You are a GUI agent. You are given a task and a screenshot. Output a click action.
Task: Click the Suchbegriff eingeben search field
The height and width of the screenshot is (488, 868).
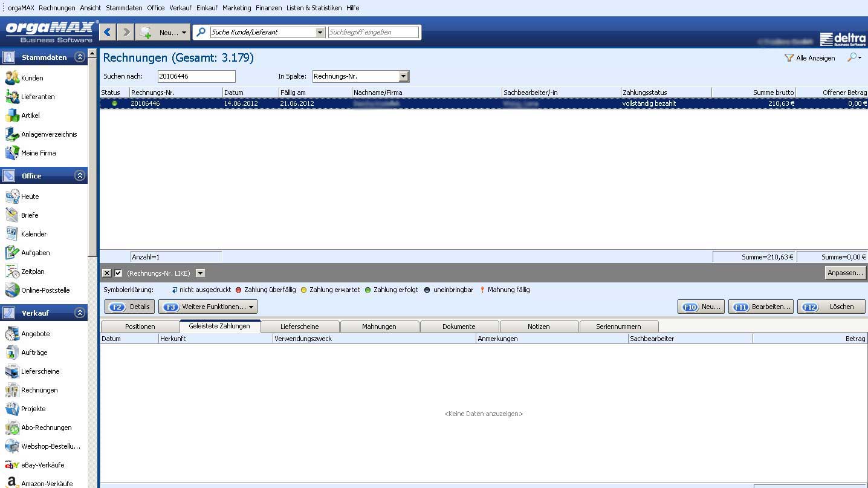coord(374,32)
